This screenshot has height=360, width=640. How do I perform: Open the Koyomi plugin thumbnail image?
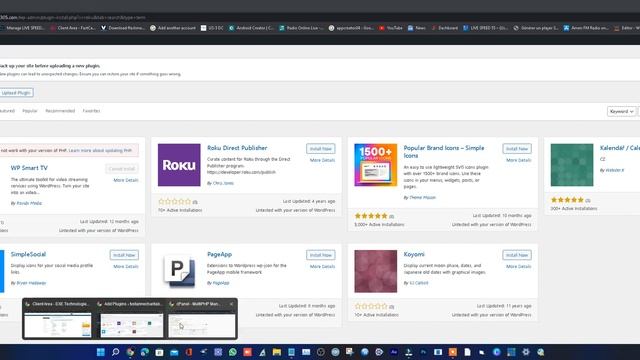click(x=376, y=271)
